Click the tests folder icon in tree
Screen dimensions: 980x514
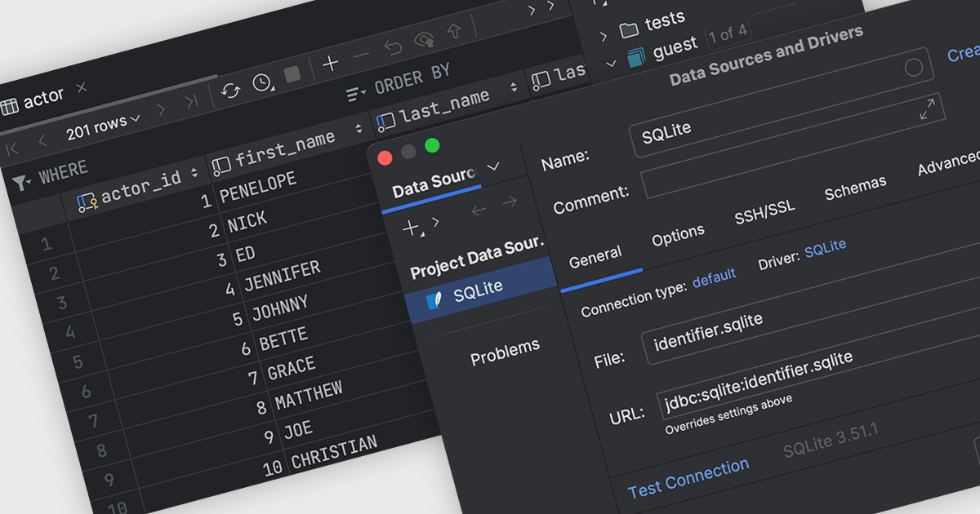[x=629, y=30]
